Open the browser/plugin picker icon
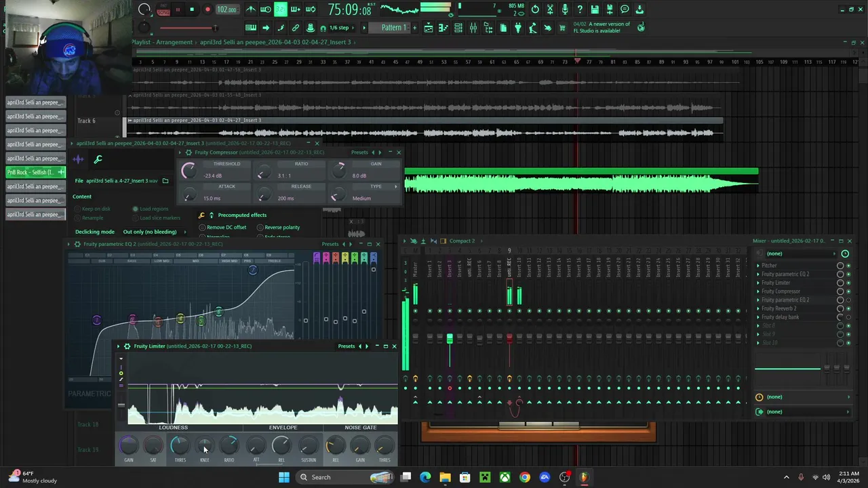Image resolution: width=868 pixels, height=488 pixels. point(488,28)
